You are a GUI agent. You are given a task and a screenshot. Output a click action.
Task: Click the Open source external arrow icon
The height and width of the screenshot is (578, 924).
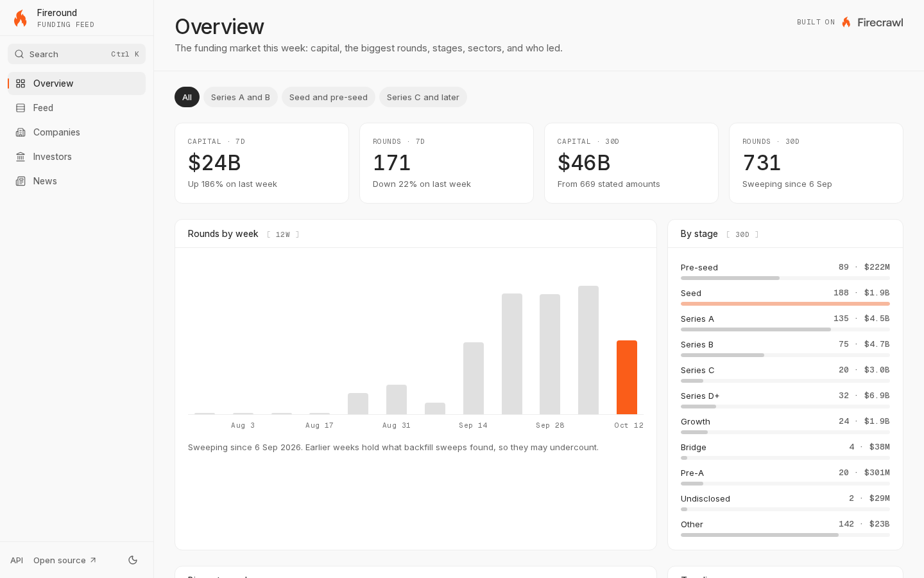(x=93, y=560)
